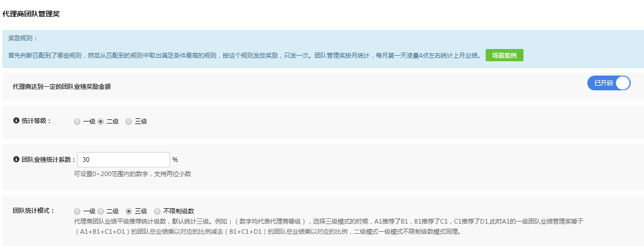The height and width of the screenshot is (246, 644).
Task: Click the 团队统计模式 field label
Action: [34, 211]
